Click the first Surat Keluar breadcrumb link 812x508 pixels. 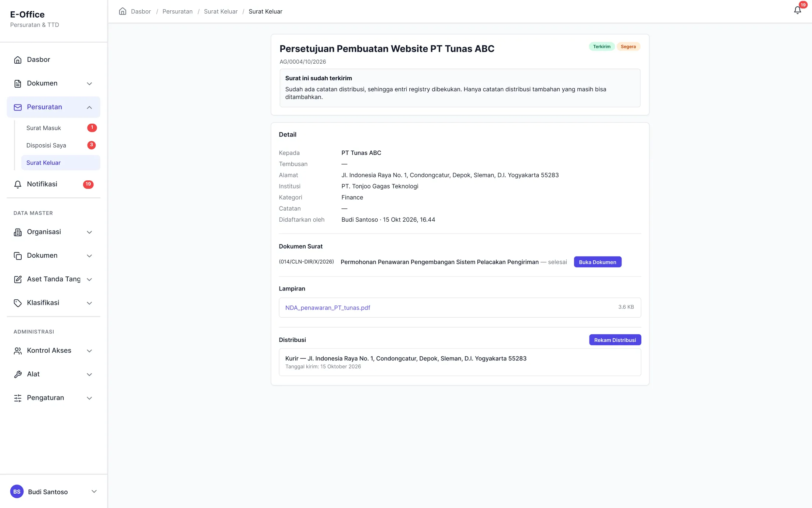point(221,11)
